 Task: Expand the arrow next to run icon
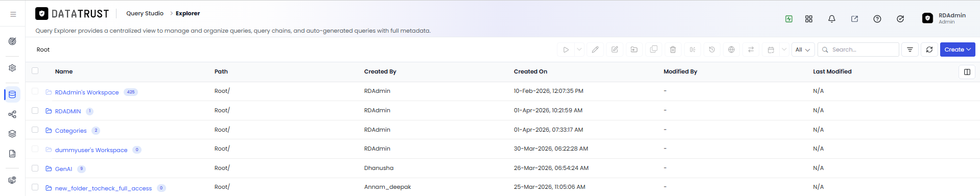(579, 50)
